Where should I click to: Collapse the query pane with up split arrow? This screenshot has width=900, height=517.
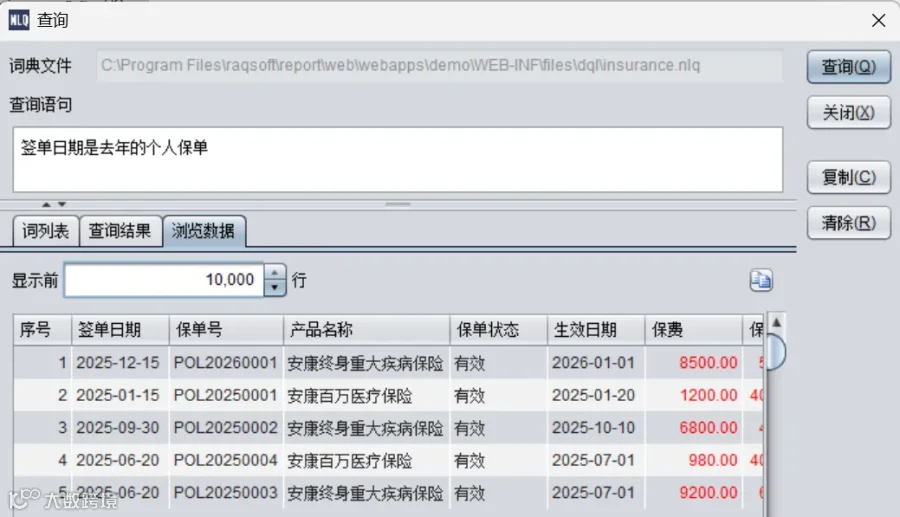[46, 204]
